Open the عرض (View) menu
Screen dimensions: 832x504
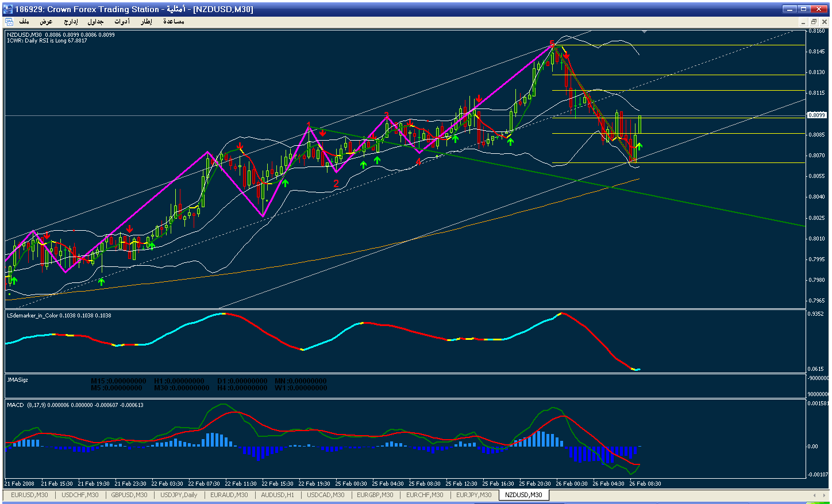[46, 22]
